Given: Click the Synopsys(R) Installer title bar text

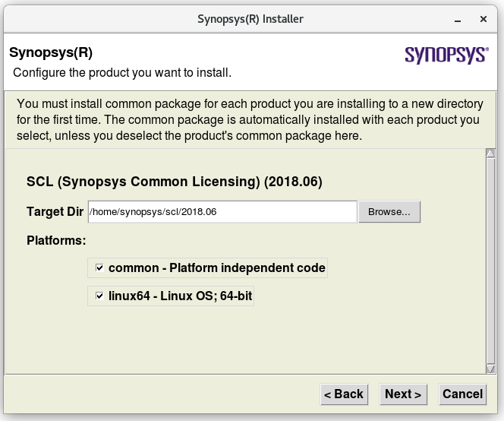Looking at the screenshot, I should tap(250, 19).
